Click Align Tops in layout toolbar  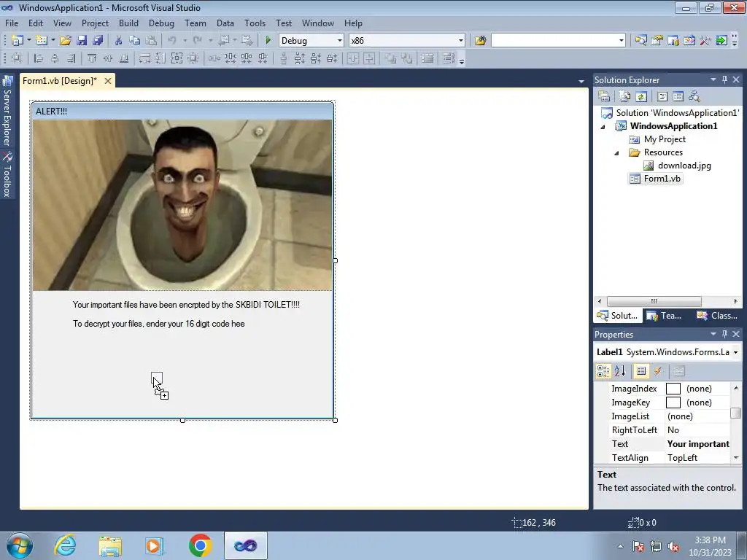(x=92, y=58)
